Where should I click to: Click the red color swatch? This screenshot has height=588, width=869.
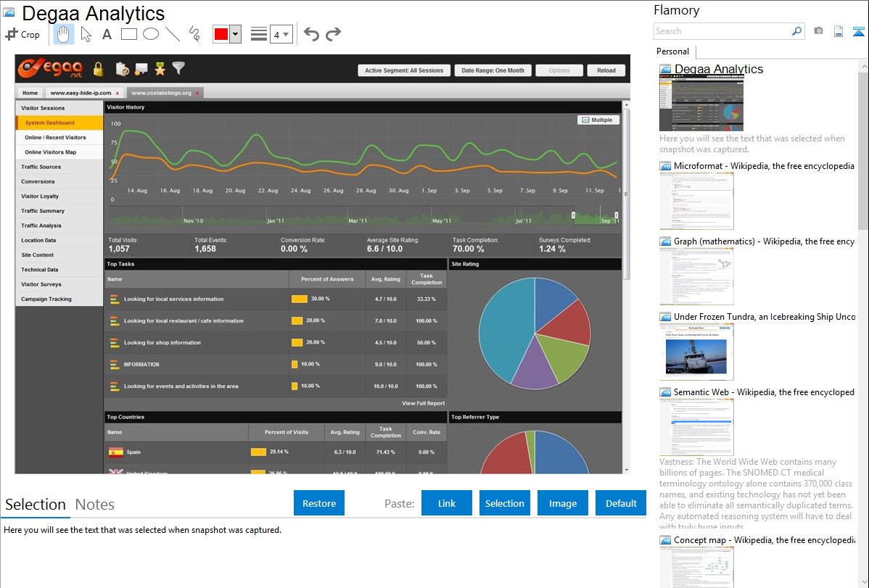(x=221, y=34)
